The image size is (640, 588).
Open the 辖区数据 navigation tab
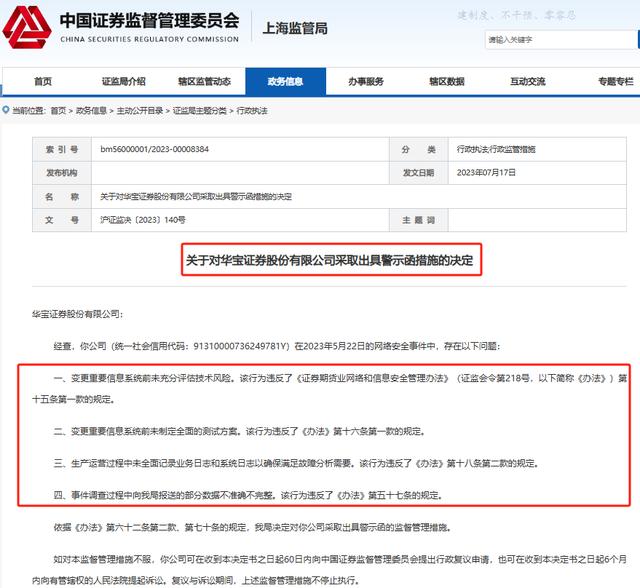pyautogui.click(x=446, y=81)
